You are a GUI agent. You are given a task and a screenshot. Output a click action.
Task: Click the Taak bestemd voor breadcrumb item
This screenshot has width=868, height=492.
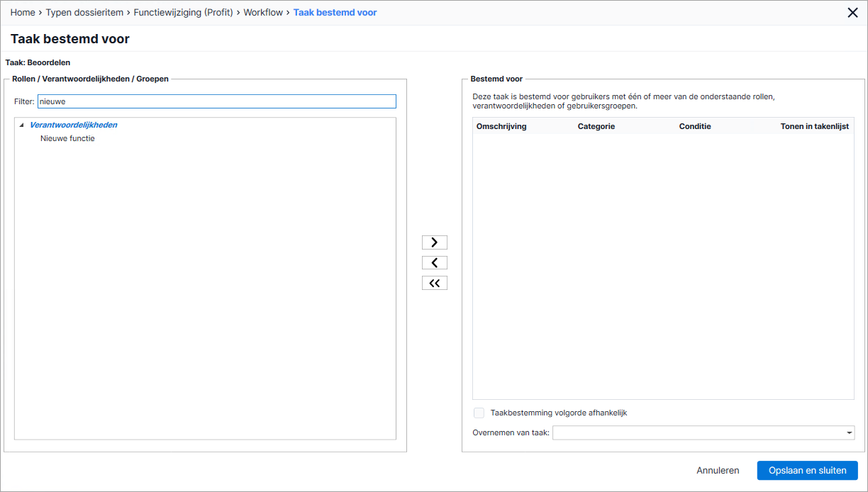point(335,13)
